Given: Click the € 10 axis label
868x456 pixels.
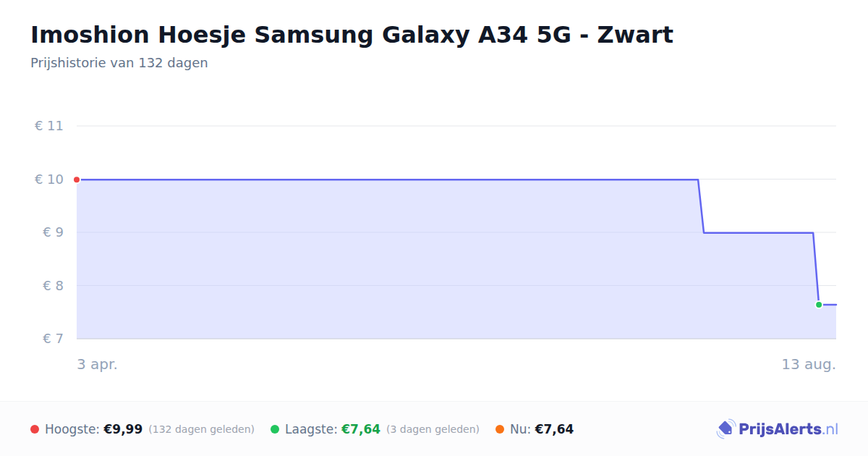Looking at the screenshot, I should click(x=49, y=180).
